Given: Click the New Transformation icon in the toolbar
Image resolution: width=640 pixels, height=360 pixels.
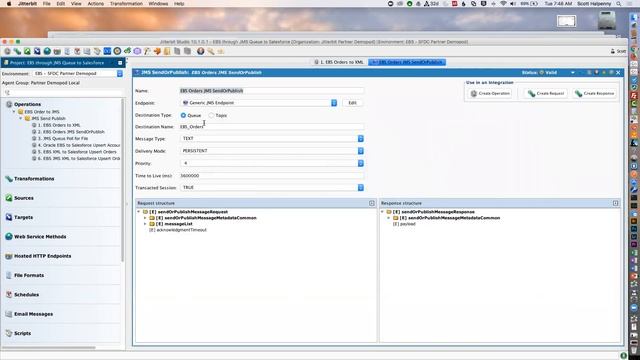Looking at the screenshot, I should point(17,51).
